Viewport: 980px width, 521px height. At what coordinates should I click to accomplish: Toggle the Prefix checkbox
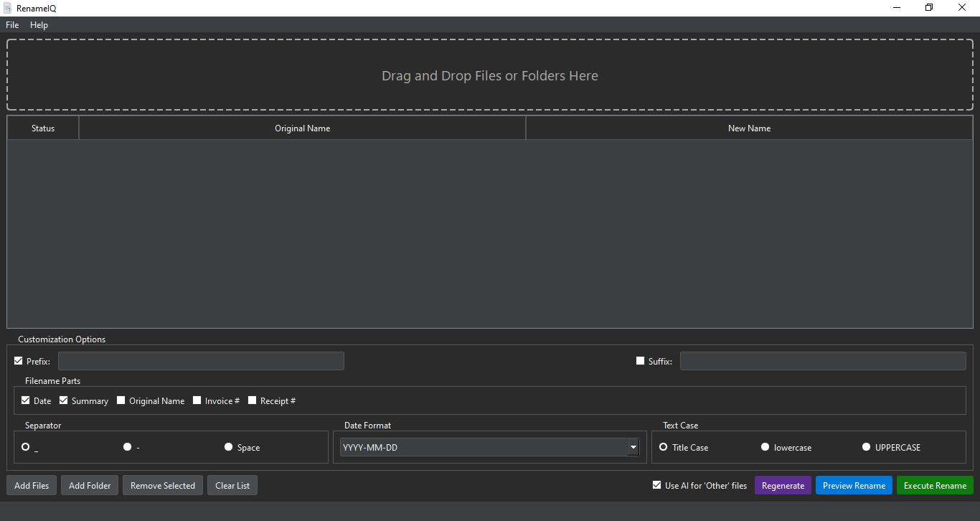[19, 361]
